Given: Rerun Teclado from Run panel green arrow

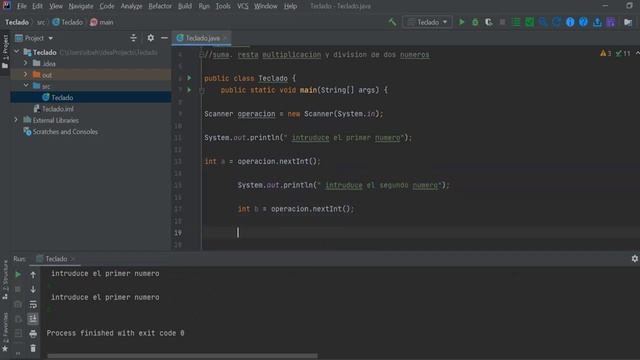Looking at the screenshot, I should [18, 275].
